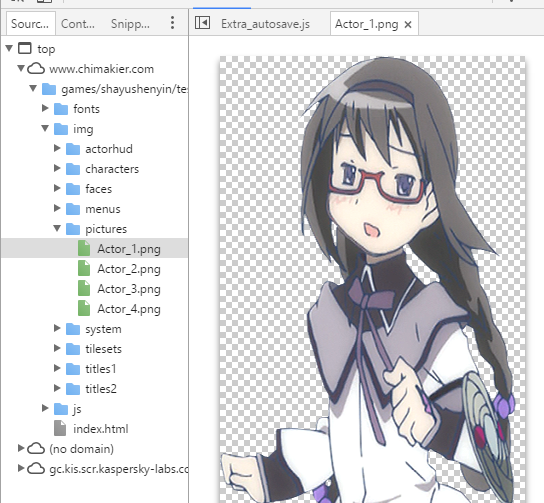
Task: Expand the characters folder arrow
Action: click(57, 168)
